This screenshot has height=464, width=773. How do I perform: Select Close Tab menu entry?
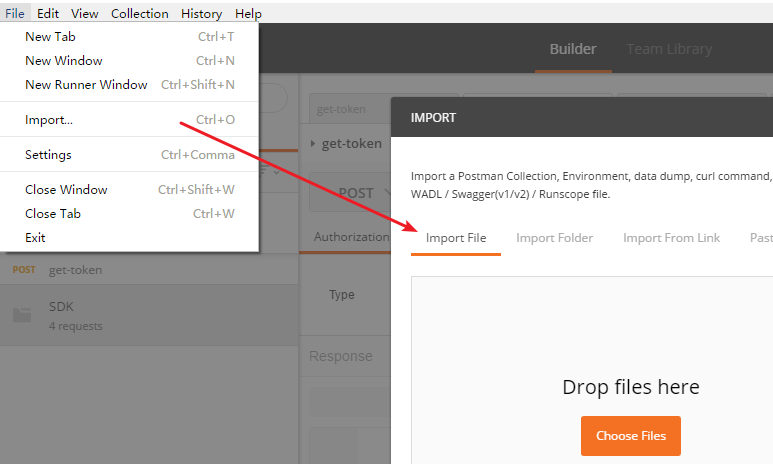pyautogui.click(x=130, y=214)
